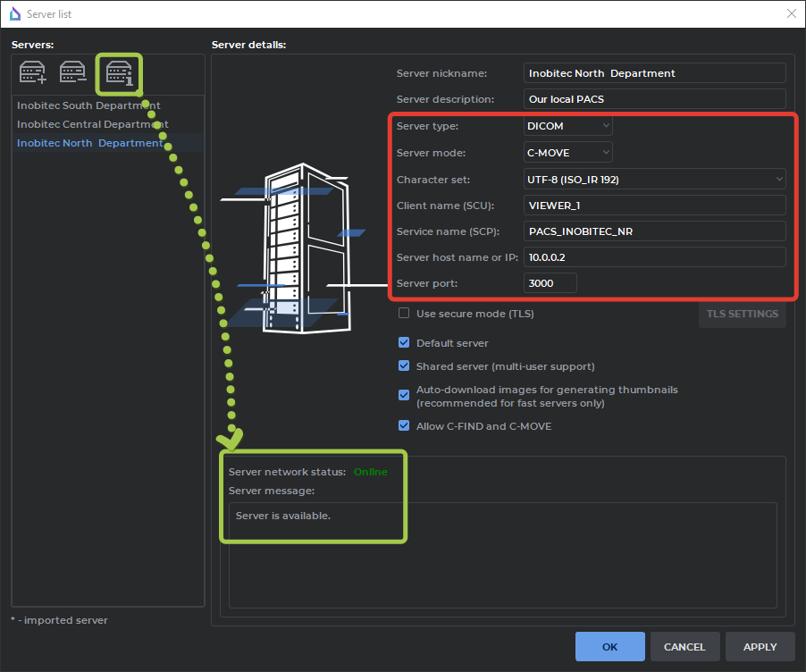
Task: Disable Auto-download images for thumbnails
Action: [404, 395]
